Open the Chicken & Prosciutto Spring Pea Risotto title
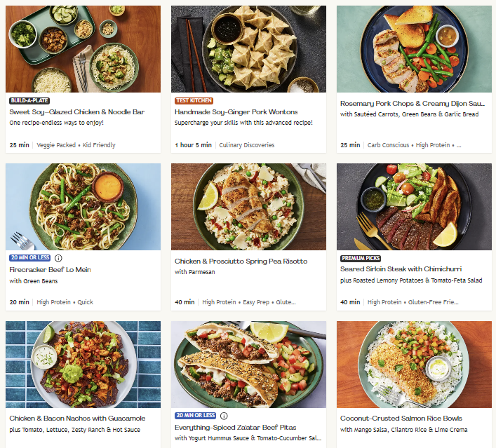Image resolution: width=496 pixels, height=448 pixels. [241, 262]
